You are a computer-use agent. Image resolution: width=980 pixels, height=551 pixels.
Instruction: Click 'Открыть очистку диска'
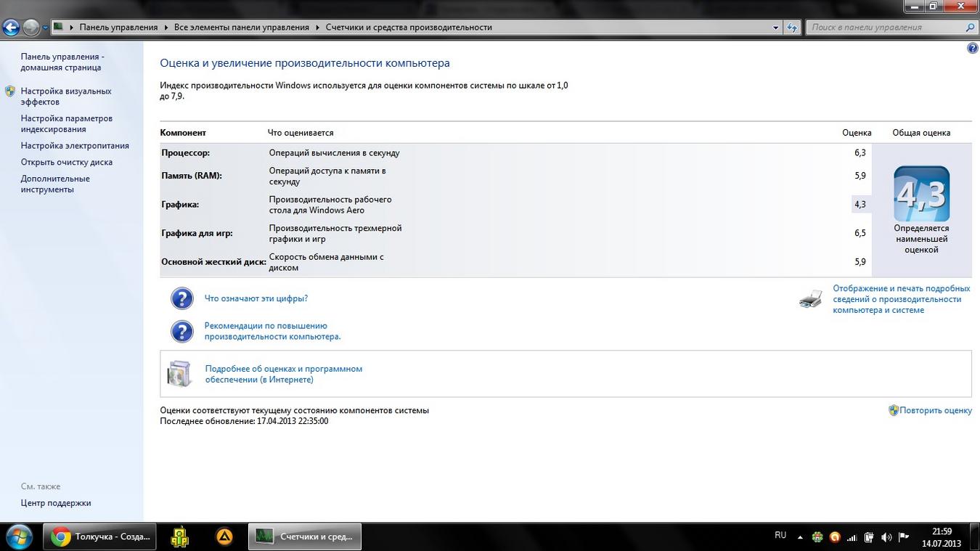click(67, 162)
